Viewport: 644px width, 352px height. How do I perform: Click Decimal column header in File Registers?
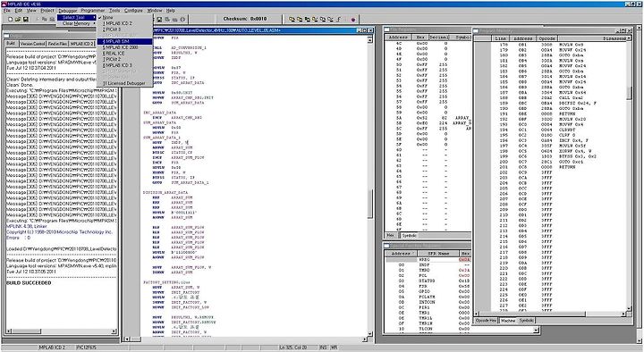coord(438,38)
